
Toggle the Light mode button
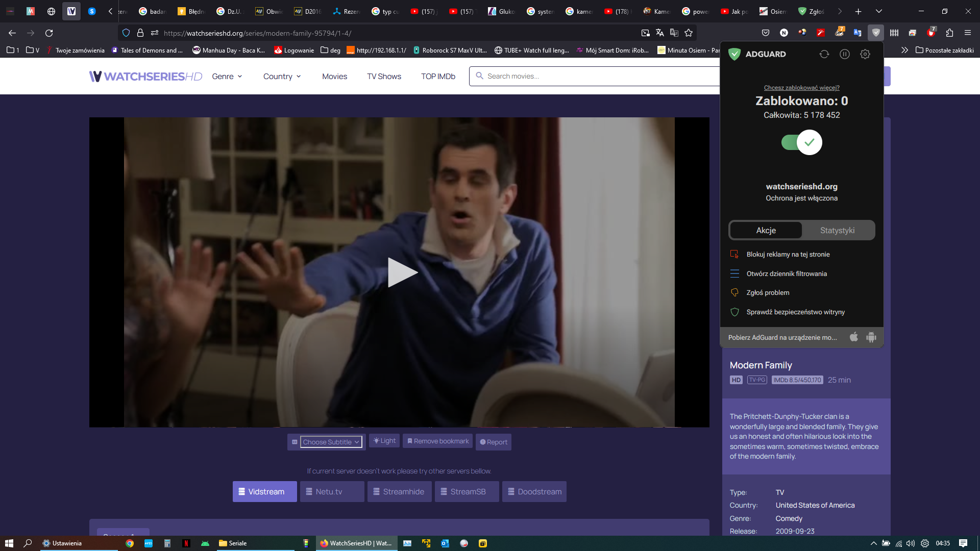click(384, 441)
